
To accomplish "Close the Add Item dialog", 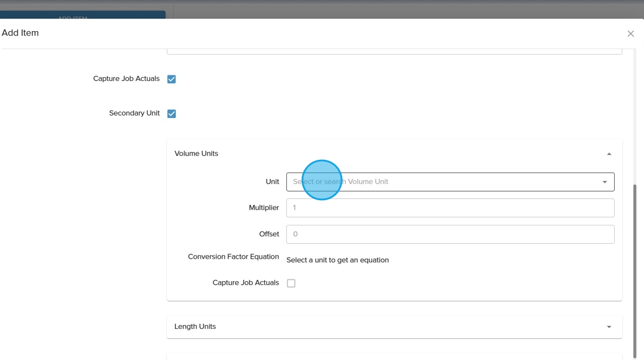I will 630,34.
